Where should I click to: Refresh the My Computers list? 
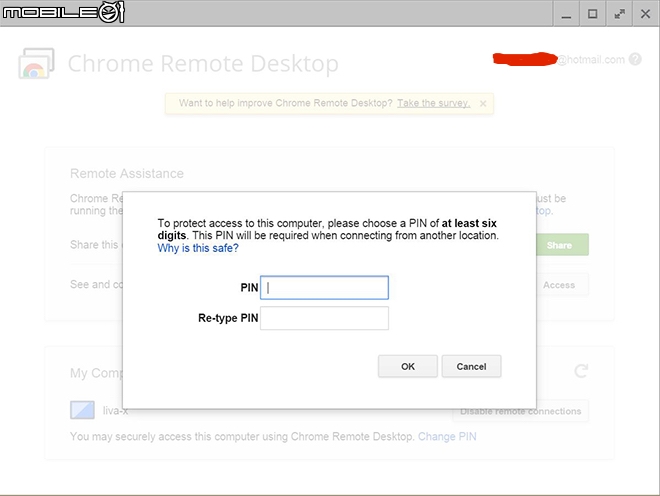(581, 371)
